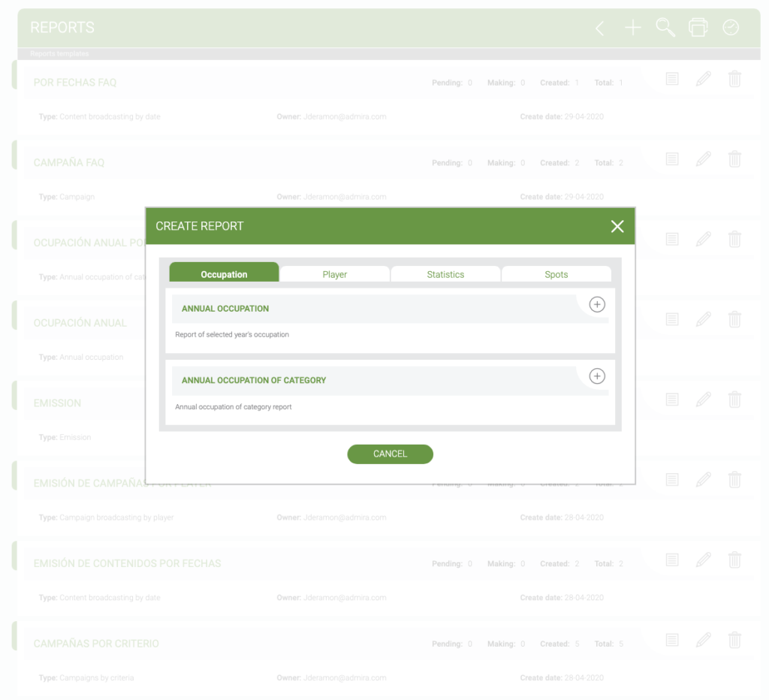Open the Spots tab
This screenshot has width=769, height=700.
(556, 274)
